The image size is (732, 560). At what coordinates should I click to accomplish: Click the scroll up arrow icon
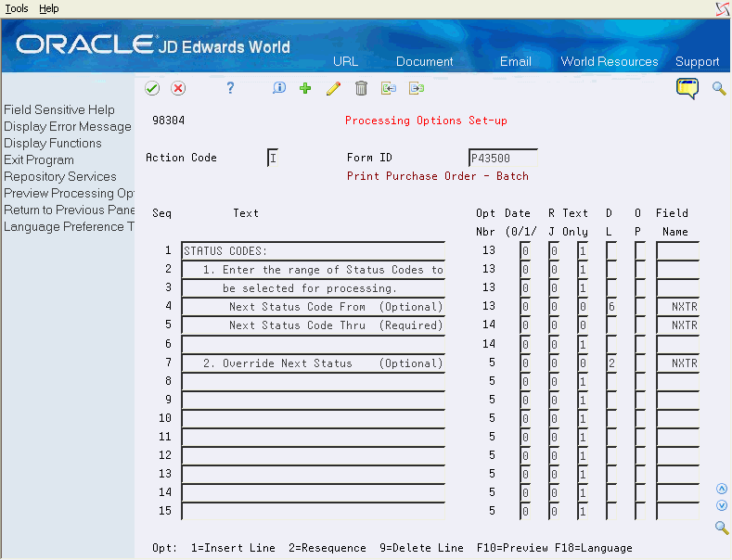click(722, 489)
